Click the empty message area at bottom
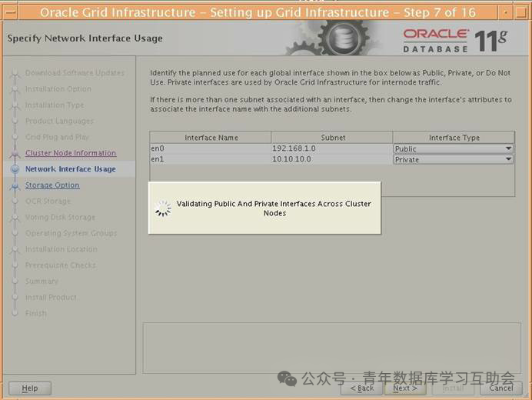Viewport: 532px width, 400px height. pyautogui.click(x=332, y=348)
